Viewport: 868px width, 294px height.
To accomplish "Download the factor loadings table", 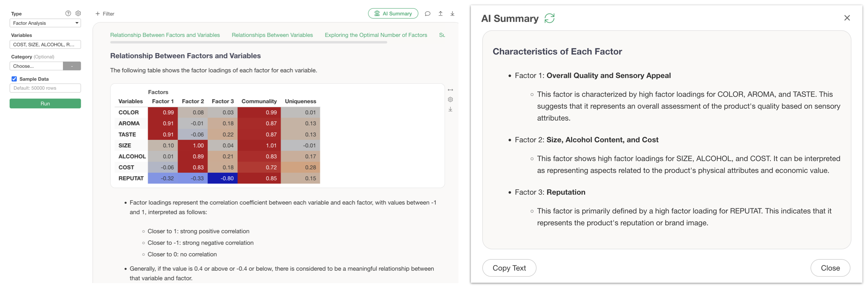I will pyautogui.click(x=451, y=109).
